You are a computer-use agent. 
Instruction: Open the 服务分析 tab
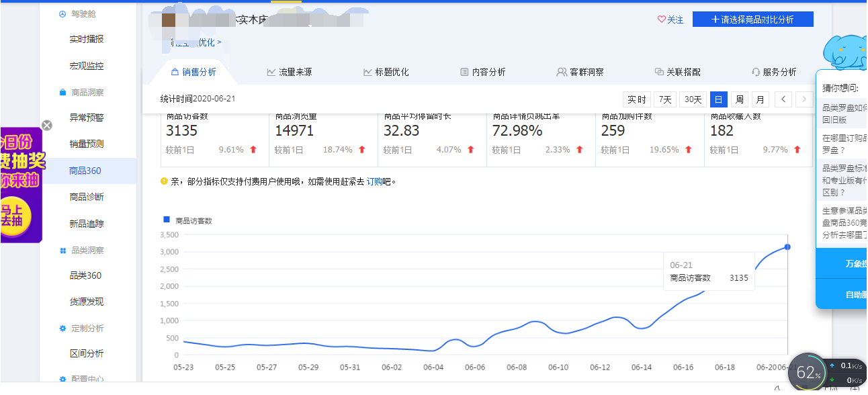coord(774,72)
